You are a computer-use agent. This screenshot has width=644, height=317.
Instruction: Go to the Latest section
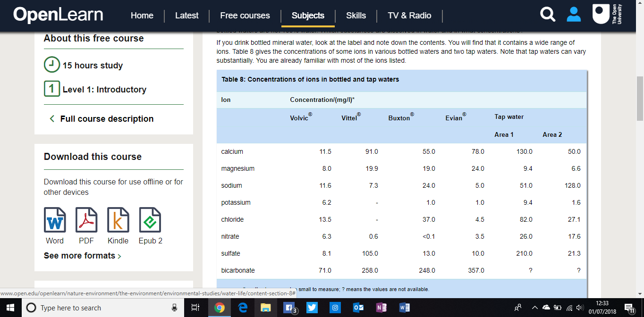[187, 16]
